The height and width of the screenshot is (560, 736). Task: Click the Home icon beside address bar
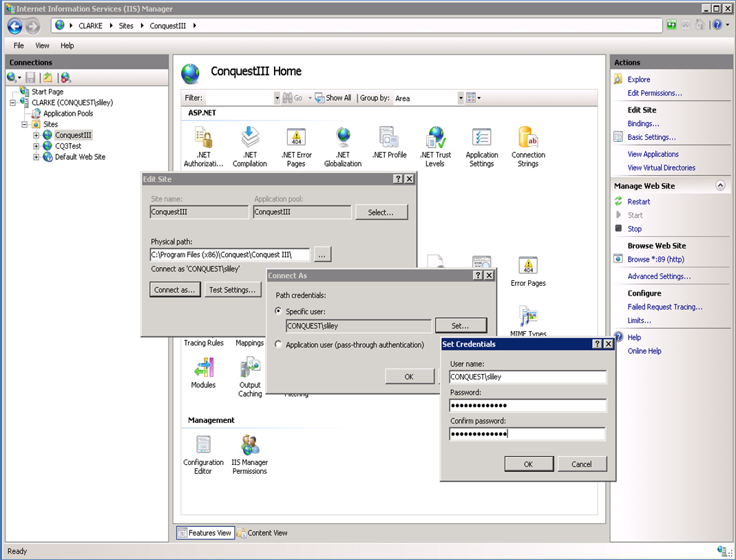pos(700,25)
